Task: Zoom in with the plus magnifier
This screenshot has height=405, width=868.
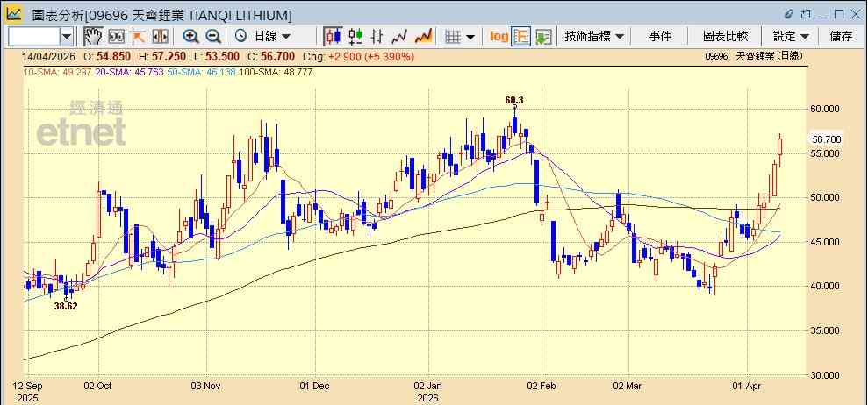Action: click(191, 37)
